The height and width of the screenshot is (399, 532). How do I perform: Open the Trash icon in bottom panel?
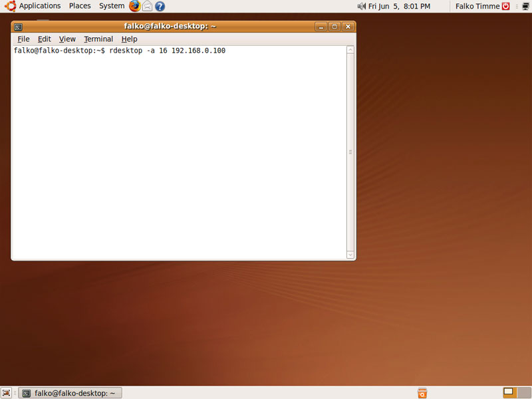pos(422,393)
